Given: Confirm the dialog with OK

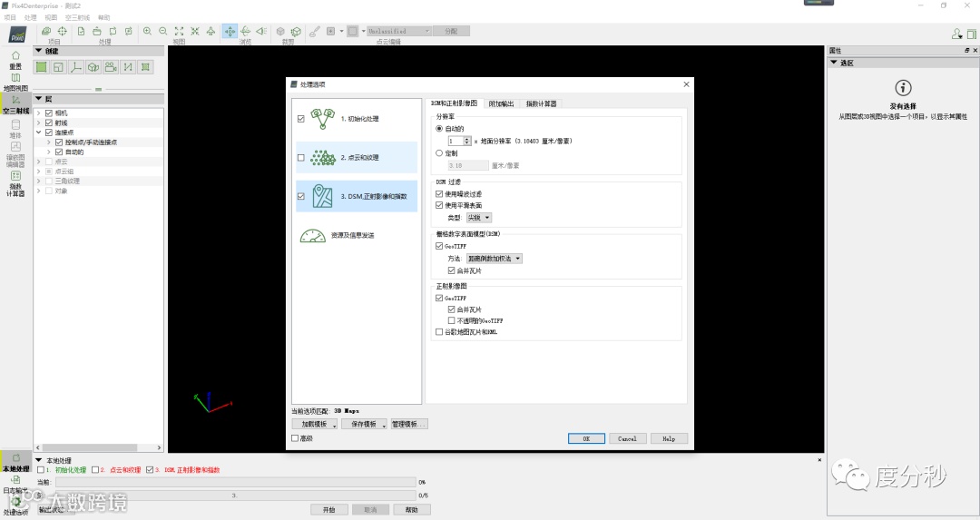Looking at the screenshot, I should click(586, 438).
